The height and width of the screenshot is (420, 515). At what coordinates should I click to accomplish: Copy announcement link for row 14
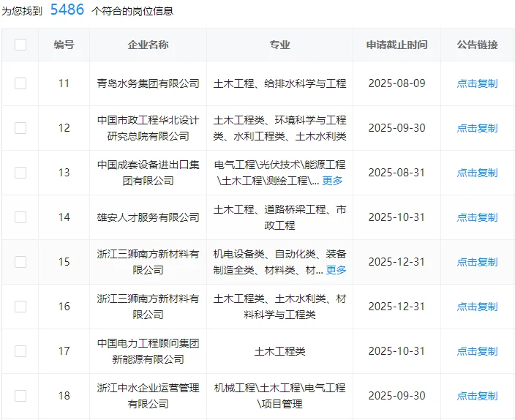point(477,217)
